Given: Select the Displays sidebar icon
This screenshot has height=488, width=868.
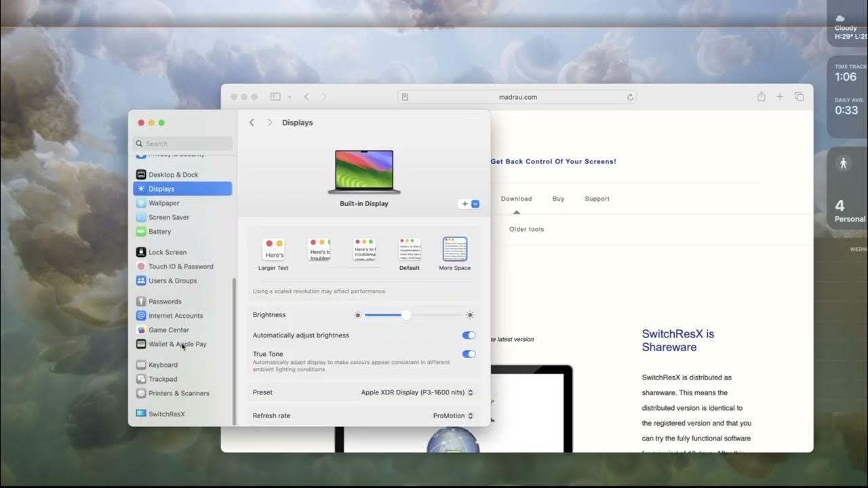Looking at the screenshot, I should point(141,189).
